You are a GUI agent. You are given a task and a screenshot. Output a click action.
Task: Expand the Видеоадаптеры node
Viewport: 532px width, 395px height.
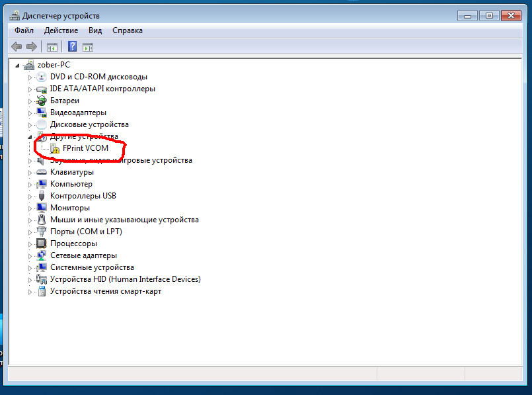click(x=30, y=113)
